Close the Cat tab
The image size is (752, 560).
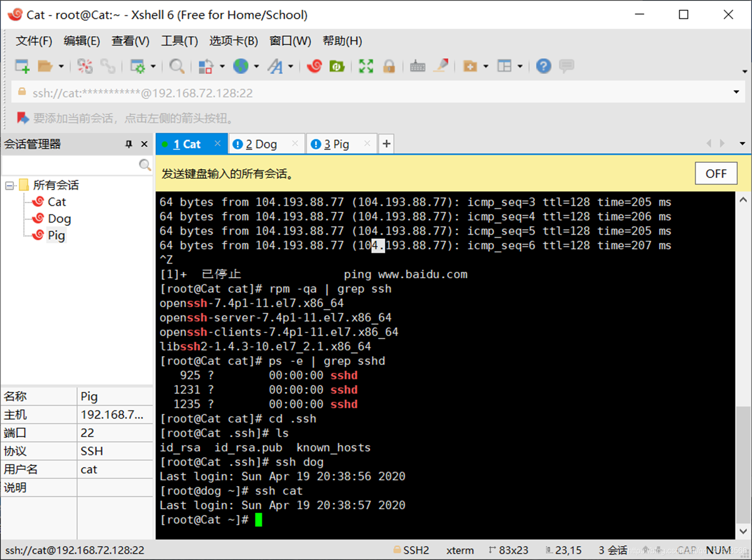(218, 143)
